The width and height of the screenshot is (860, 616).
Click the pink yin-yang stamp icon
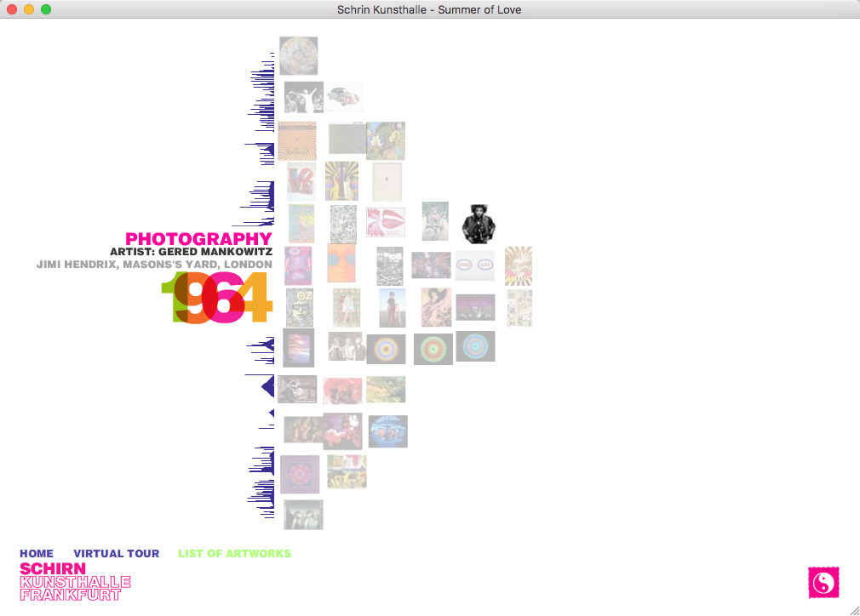[x=823, y=582]
